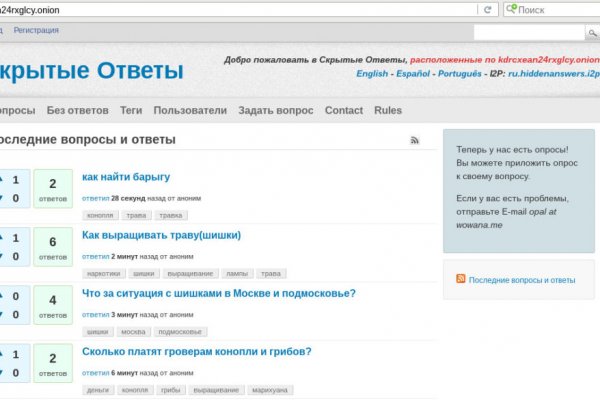Click the 'грибы' tag
Image resolution: width=600 pixels, height=400 pixels.
point(170,390)
